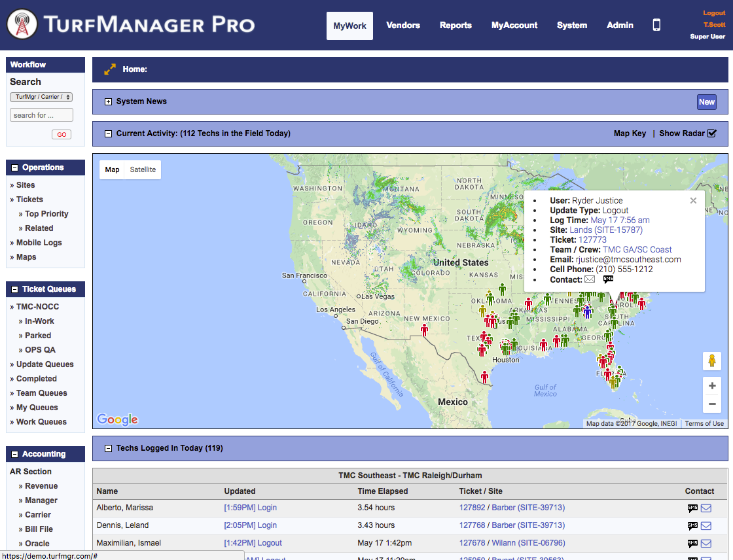Open Sites in Operations sidebar

tap(26, 185)
